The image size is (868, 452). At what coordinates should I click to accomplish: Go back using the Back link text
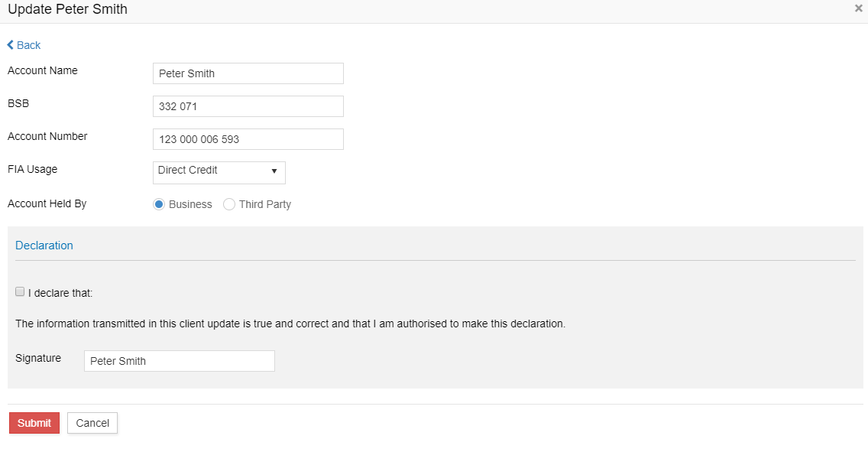tap(29, 45)
